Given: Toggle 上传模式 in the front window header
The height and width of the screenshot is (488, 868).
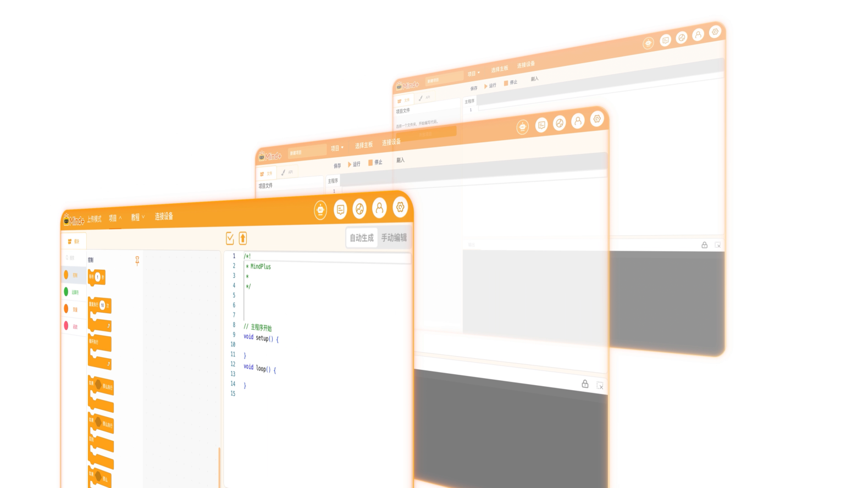Looking at the screenshot, I should tap(94, 219).
